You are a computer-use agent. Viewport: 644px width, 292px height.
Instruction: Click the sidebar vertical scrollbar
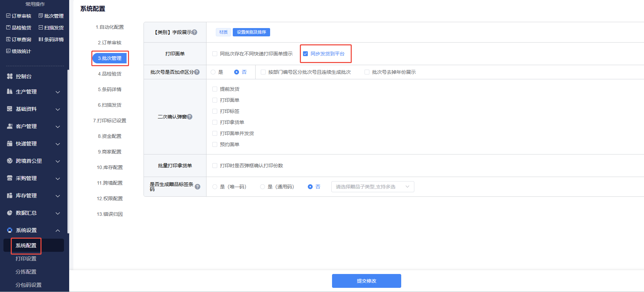(68, 151)
